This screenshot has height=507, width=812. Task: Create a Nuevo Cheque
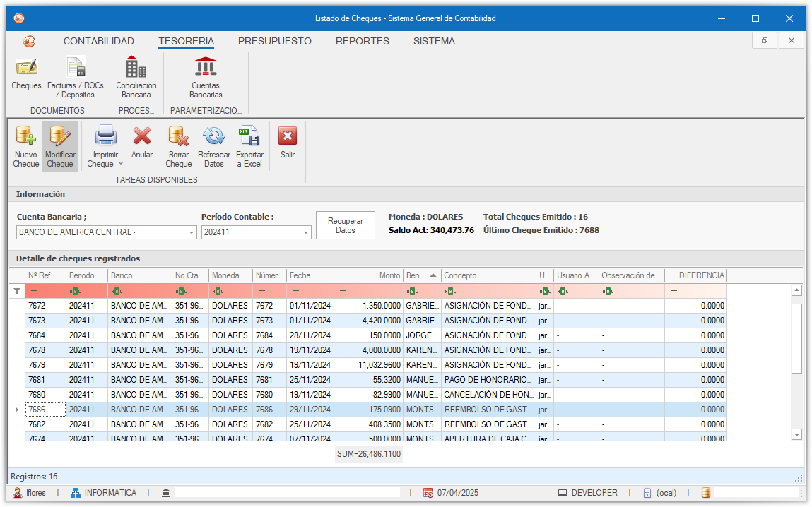click(x=26, y=146)
